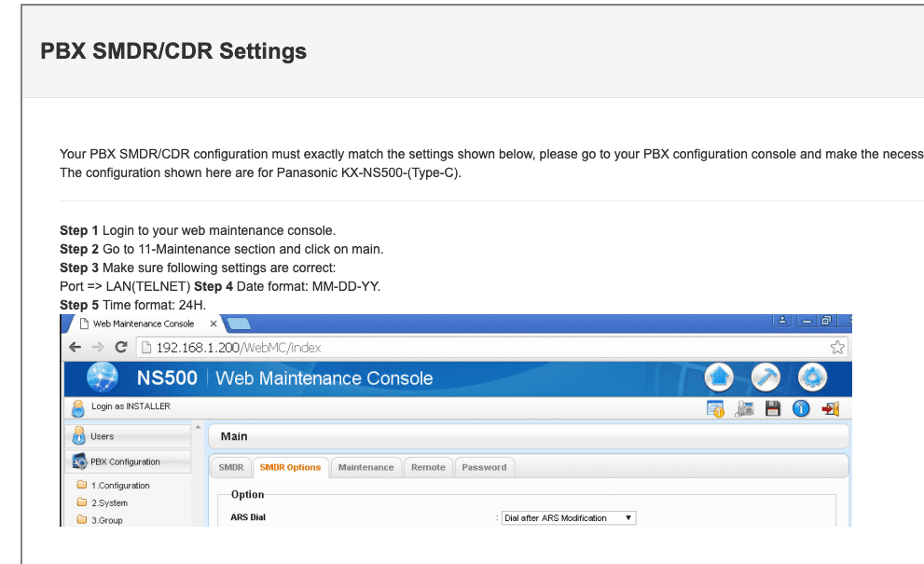Save system data with floppy icon
924x564 pixels.
click(773, 408)
